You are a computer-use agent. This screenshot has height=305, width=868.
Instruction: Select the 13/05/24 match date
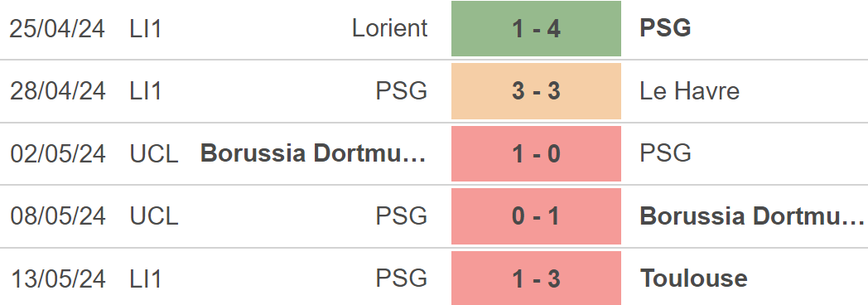click(58, 278)
